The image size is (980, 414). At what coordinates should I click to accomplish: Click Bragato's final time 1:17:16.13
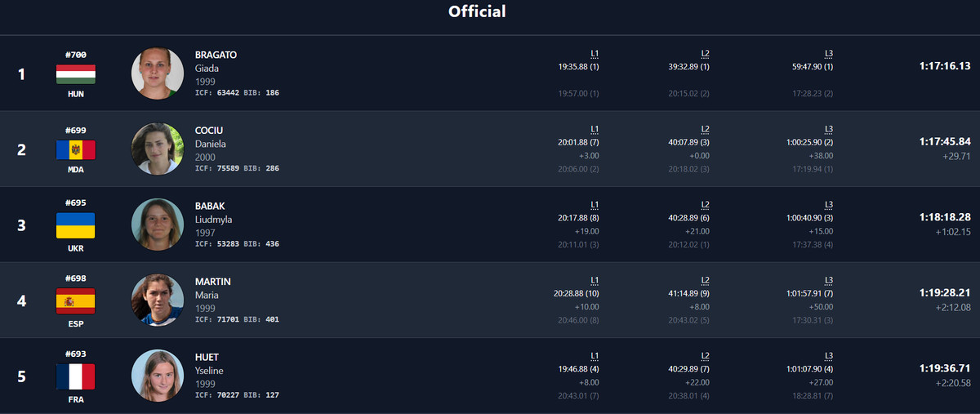[944, 66]
